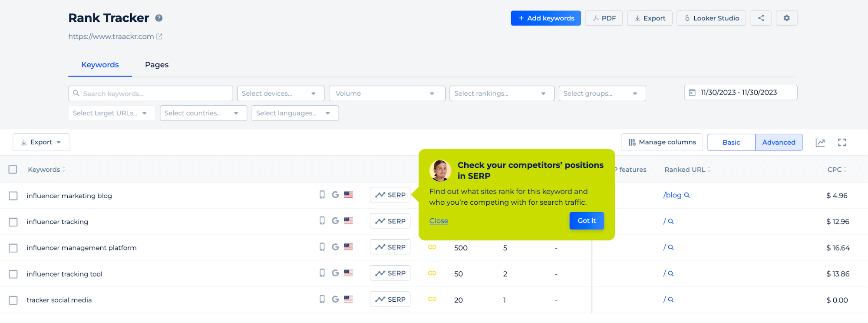This screenshot has width=868, height=323.
Task: Click the US flag icon for influencer marketing blog
Action: [x=348, y=195]
